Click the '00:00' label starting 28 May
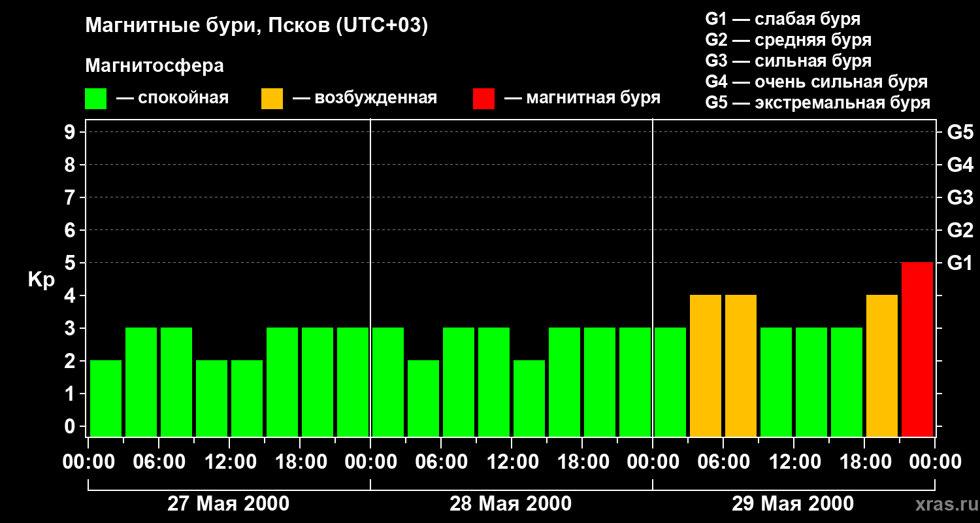Image resolution: width=980 pixels, height=523 pixels. (x=370, y=462)
